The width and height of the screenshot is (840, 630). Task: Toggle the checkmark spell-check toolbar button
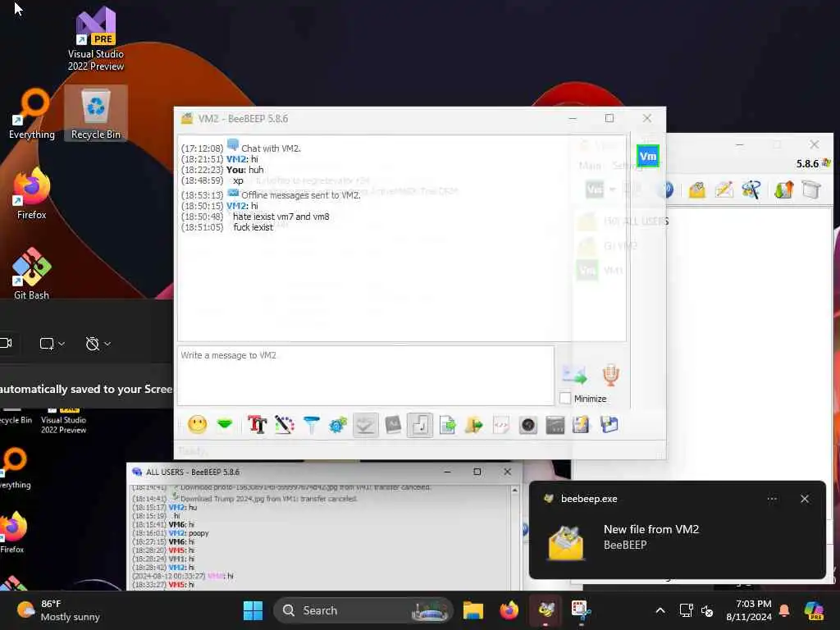(x=365, y=426)
